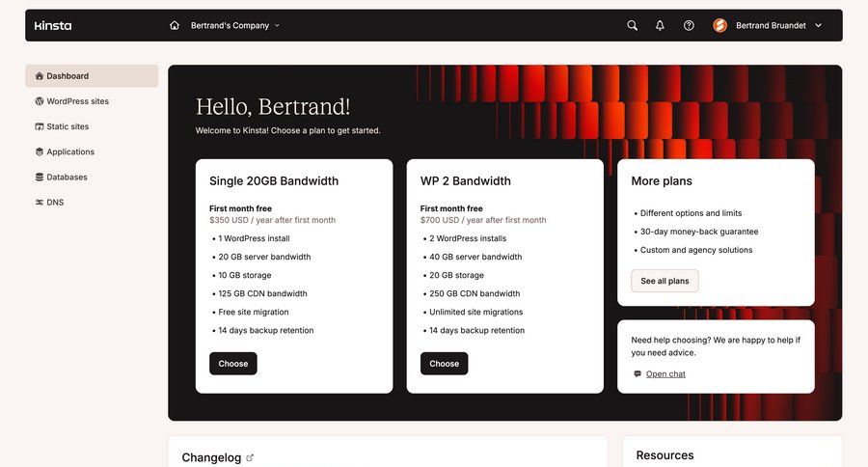Screen dimensions: 868x467
Task: Click the help question mark icon
Action: 689,26
